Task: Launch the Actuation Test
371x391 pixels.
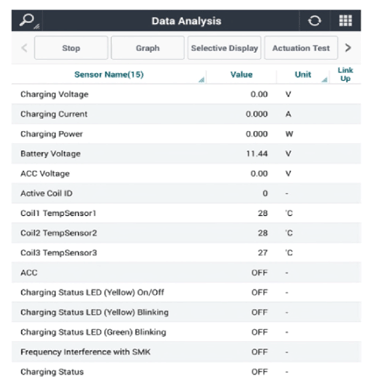Action: pos(301,48)
